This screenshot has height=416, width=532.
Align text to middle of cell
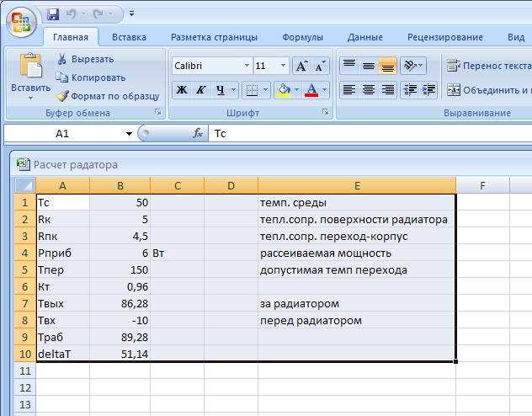tap(369, 65)
